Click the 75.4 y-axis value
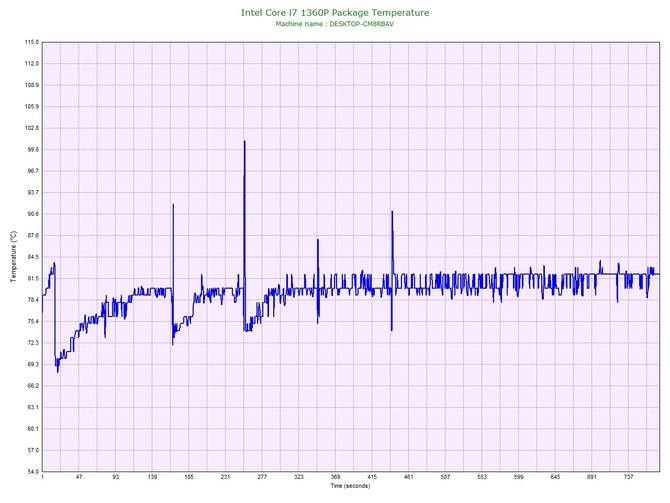The width and height of the screenshot is (670, 503). point(33,321)
